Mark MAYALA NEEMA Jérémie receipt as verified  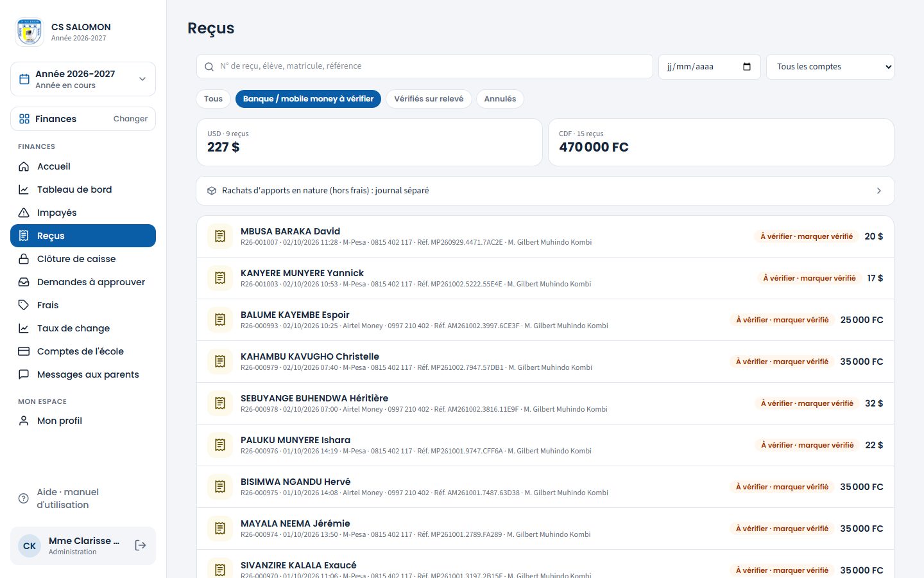(782, 529)
